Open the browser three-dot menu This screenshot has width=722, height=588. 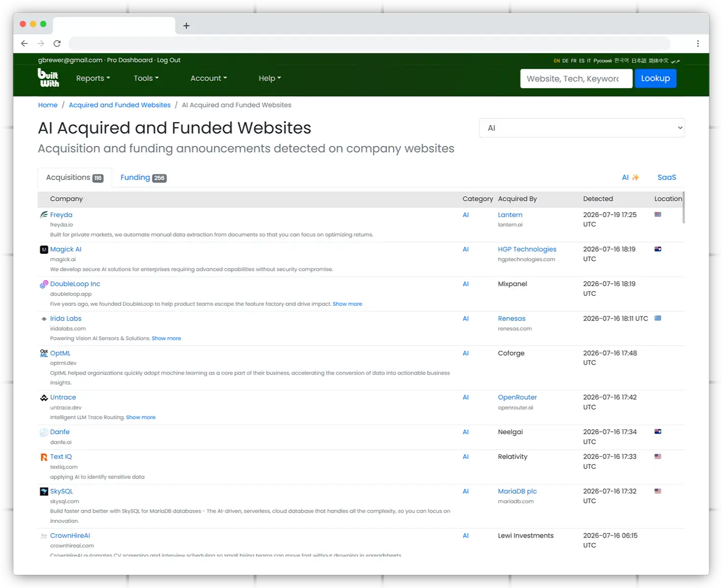[x=697, y=44]
